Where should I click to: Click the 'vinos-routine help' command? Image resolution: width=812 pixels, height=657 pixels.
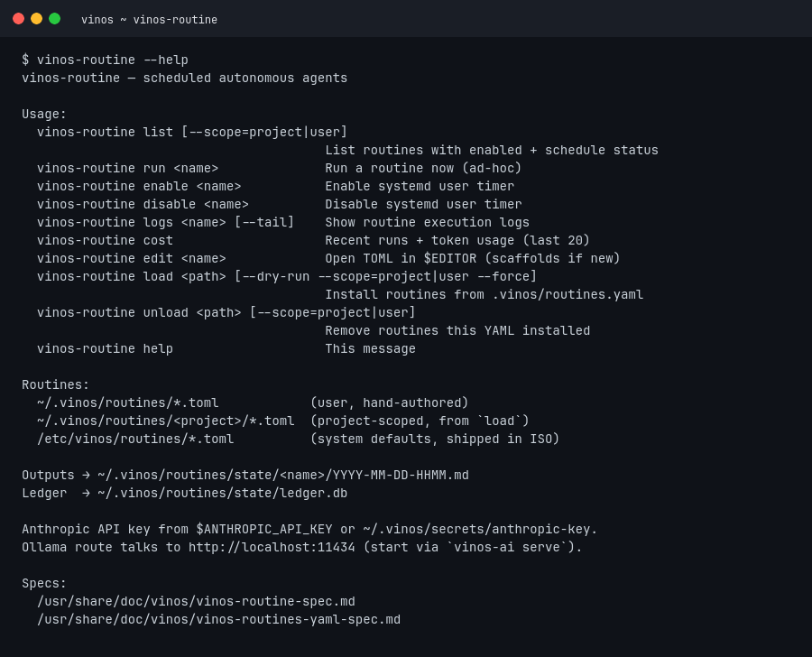click(105, 348)
